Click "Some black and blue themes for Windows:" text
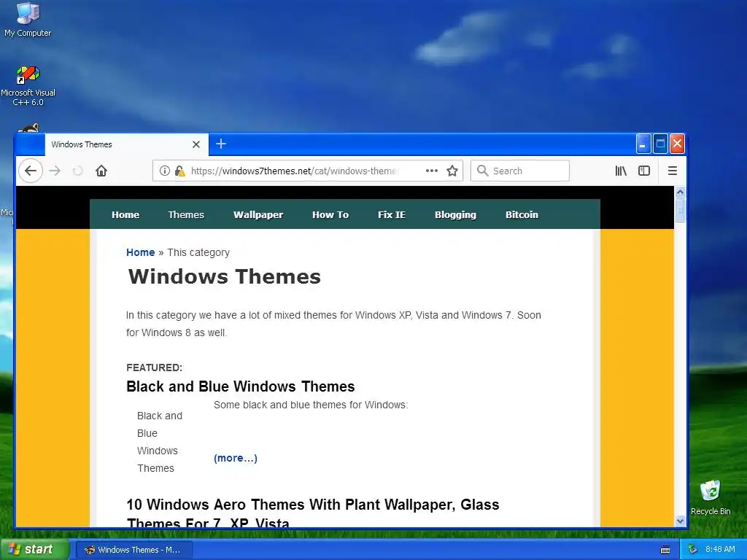747x560 pixels. (311, 405)
